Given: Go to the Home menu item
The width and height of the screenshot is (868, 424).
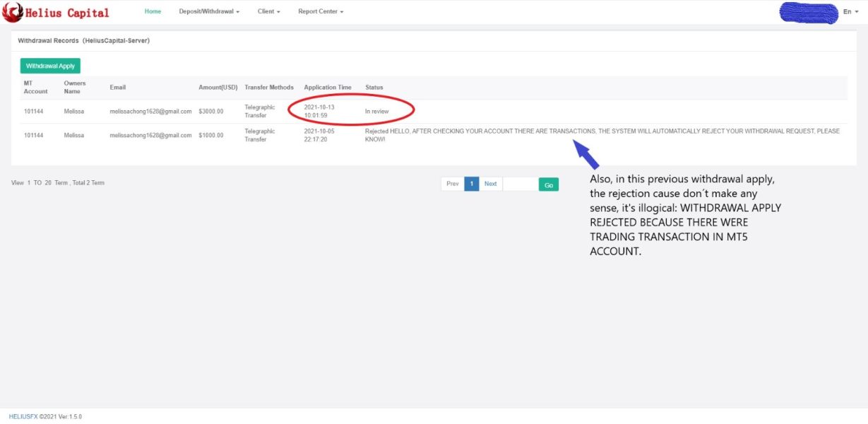Looking at the screenshot, I should [x=153, y=11].
